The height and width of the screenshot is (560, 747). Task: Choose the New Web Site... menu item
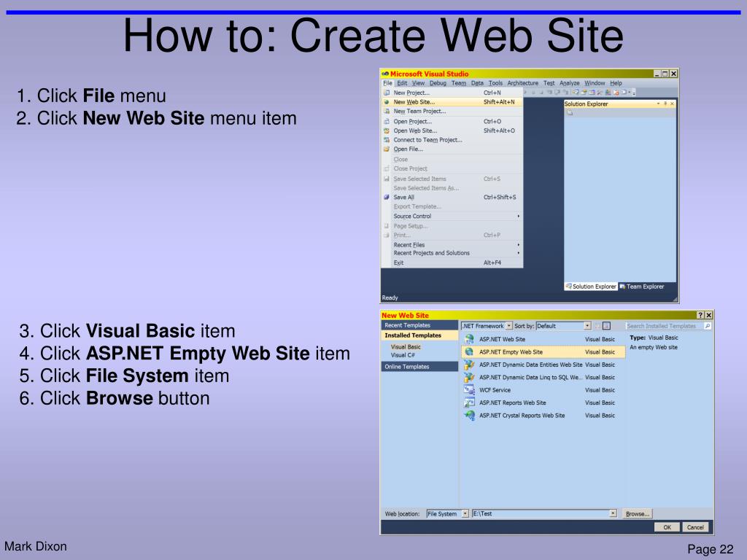click(452, 102)
